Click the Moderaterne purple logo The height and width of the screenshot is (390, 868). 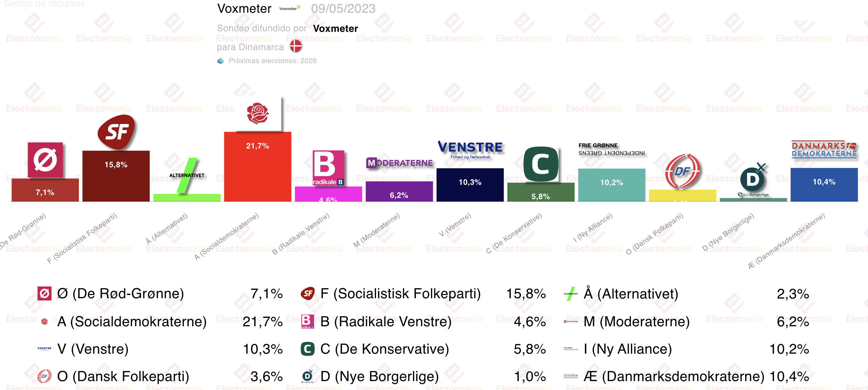point(399,163)
